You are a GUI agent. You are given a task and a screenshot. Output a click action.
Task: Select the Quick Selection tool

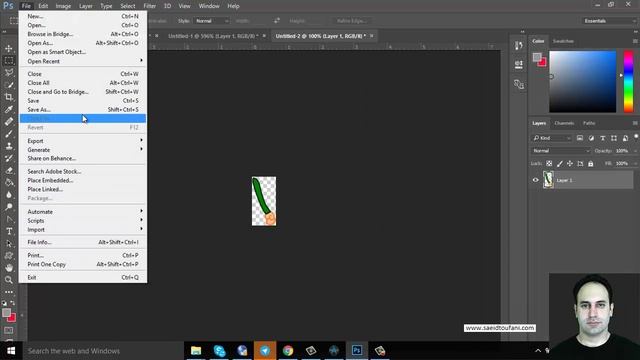coord(9,85)
